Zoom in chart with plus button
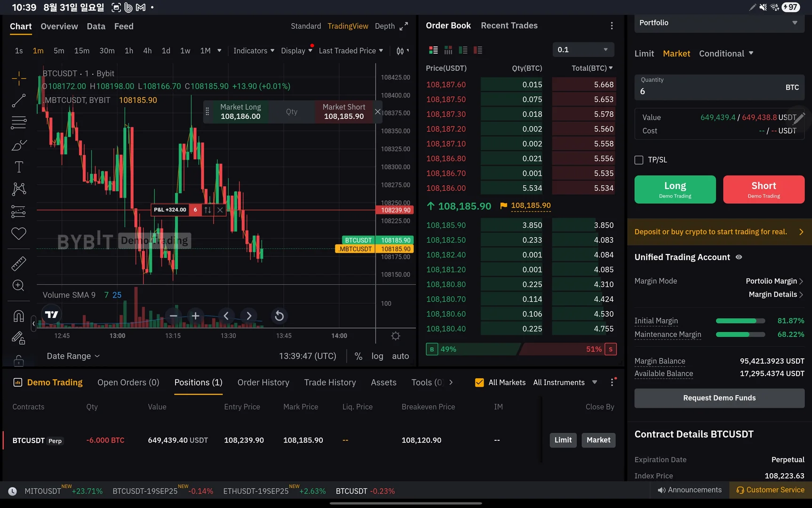This screenshot has width=812, height=508. (x=196, y=316)
